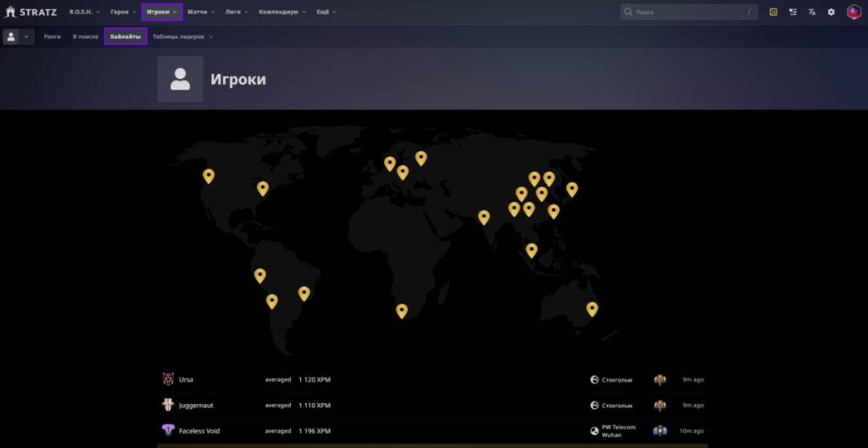Expand the R.O.S.H. dropdown menu

click(85, 12)
